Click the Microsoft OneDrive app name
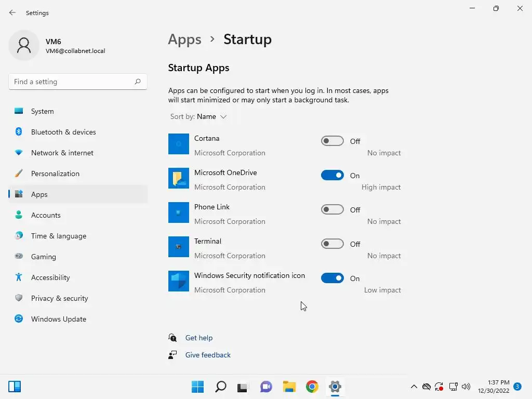The width and height of the screenshot is (532, 399). tap(225, 172)
